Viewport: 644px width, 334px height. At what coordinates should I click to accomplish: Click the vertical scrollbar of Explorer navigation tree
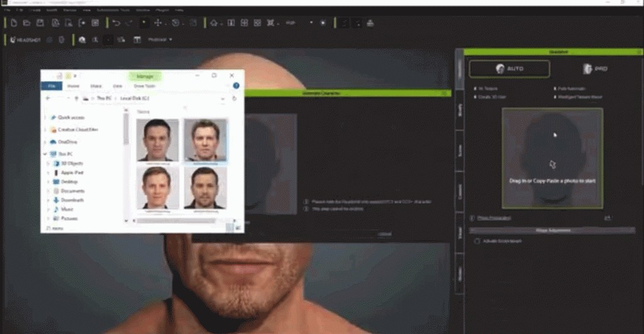[x=126, y=129]
